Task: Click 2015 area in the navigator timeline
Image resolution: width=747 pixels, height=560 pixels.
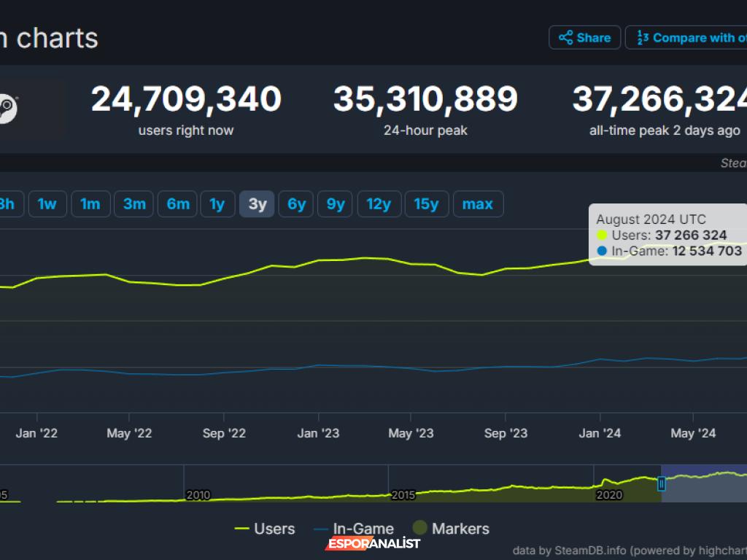Action: click(403, 494)
